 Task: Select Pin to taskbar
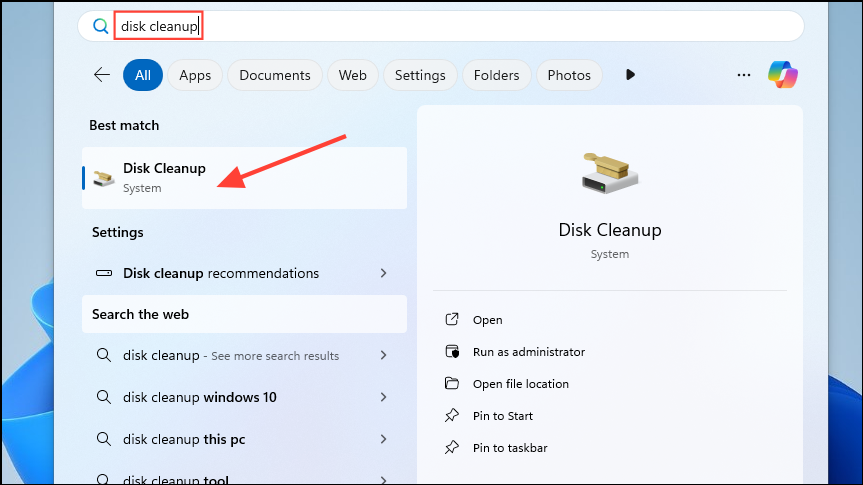pyautogui.click(x=510, y=448)
